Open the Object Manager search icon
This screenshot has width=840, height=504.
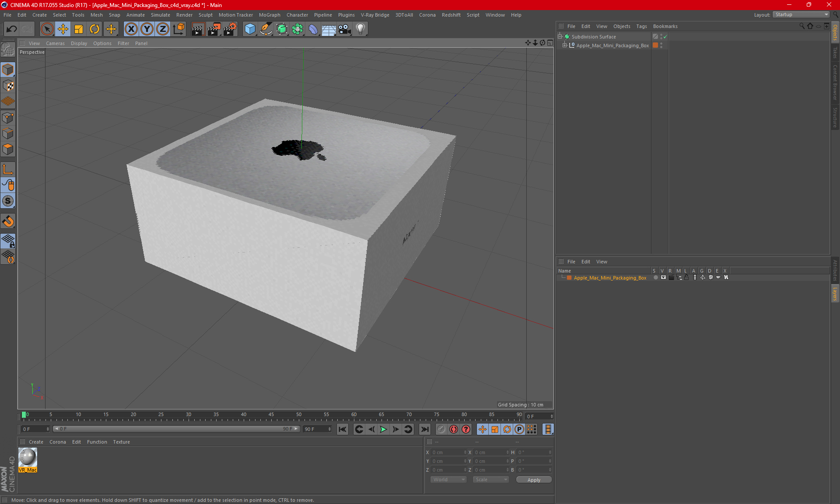(801, 26)
